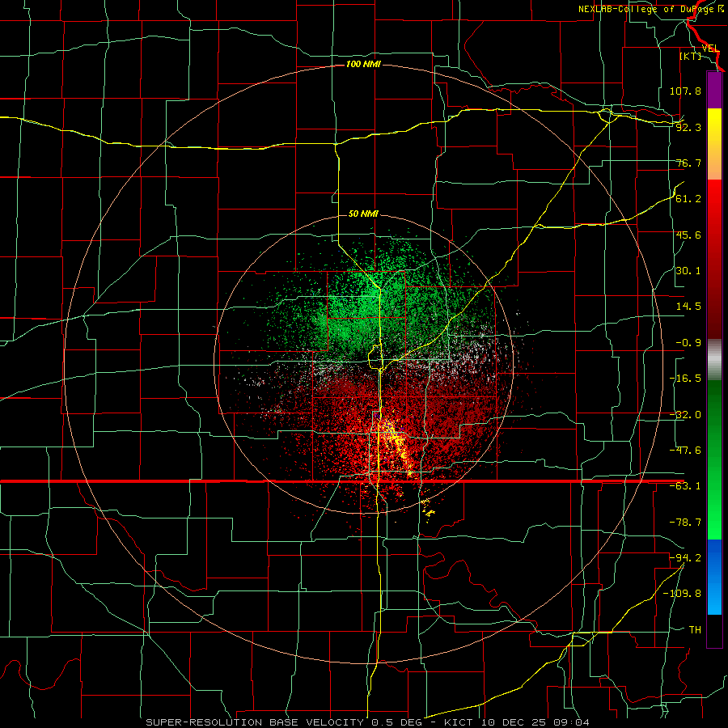Screen dimensions: 728x728
Task: Select the purple segment of velocity color bar
Action: (x=714, y=90)
